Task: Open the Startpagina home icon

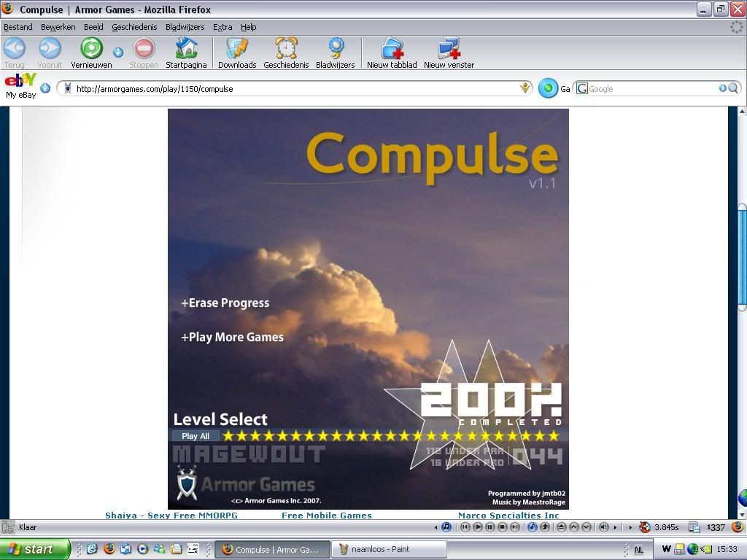Action: point(186,49)
